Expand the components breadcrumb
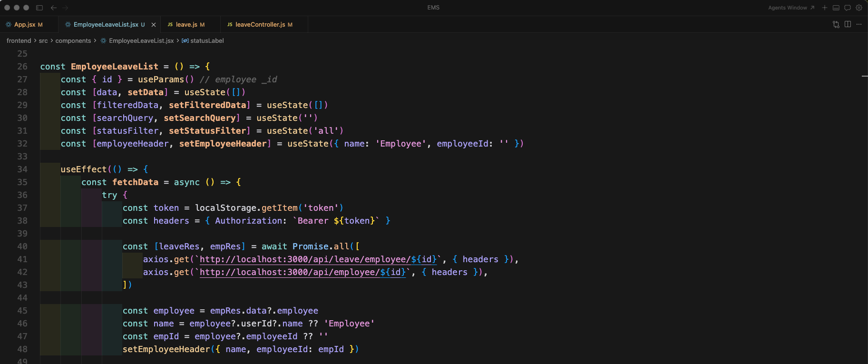868x364 pixels. pyautogui.click(x=73, y=41)
